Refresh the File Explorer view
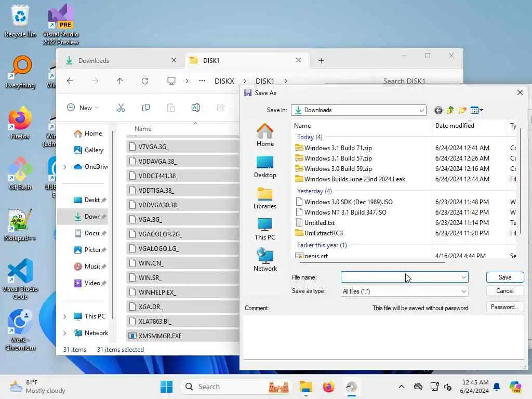 (145, 81)
